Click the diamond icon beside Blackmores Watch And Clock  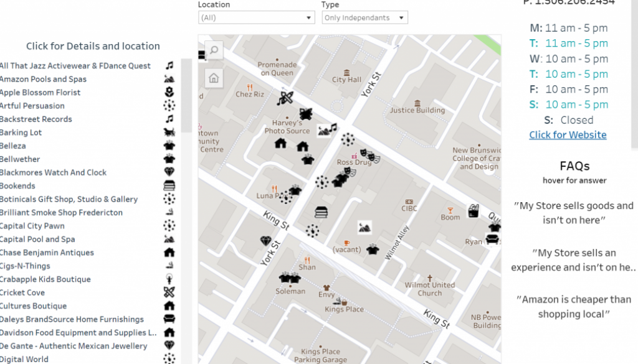pyautogui.click(x=169, y=172)
